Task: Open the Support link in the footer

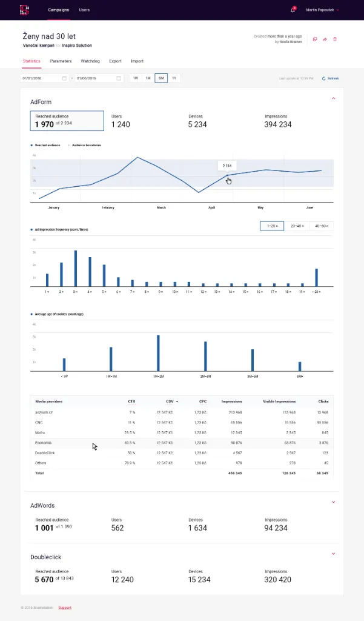Action: pos(65,608)
